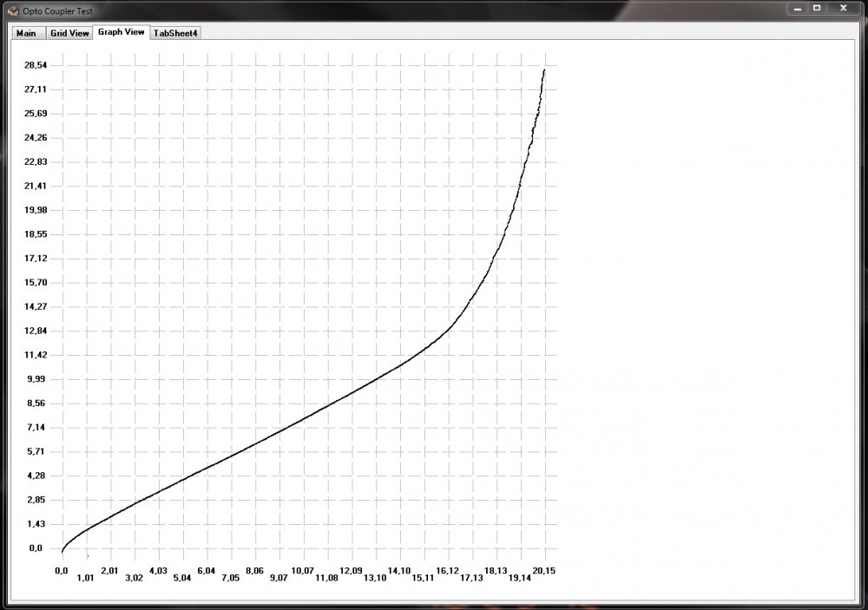868x610 pixels.
Task: Maximize the Opto Coupler Test window
Action: [817, 8]
